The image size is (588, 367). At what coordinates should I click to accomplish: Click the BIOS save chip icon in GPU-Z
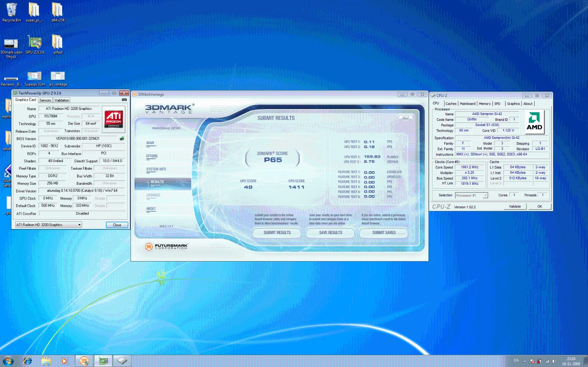click(x=122, y=138)
